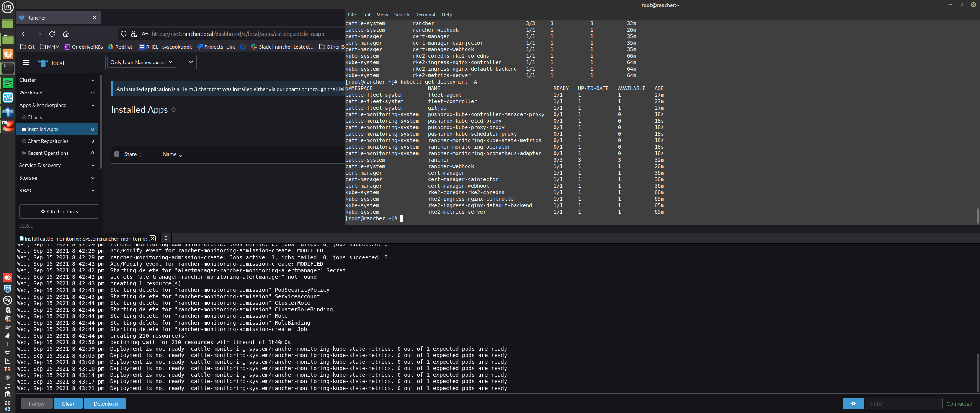Screen dimensions: 980x413
Task: Open saved password key icon
Action: [x=145, y=34]
